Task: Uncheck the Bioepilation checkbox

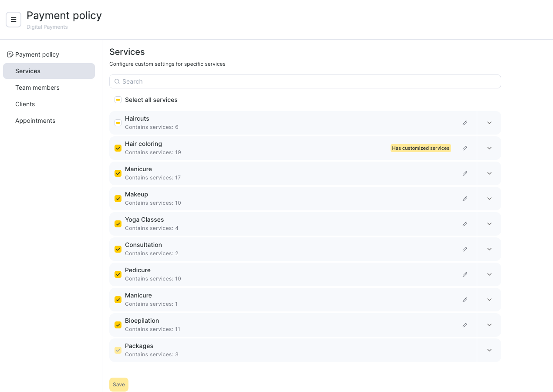Action: pos(118,325)
